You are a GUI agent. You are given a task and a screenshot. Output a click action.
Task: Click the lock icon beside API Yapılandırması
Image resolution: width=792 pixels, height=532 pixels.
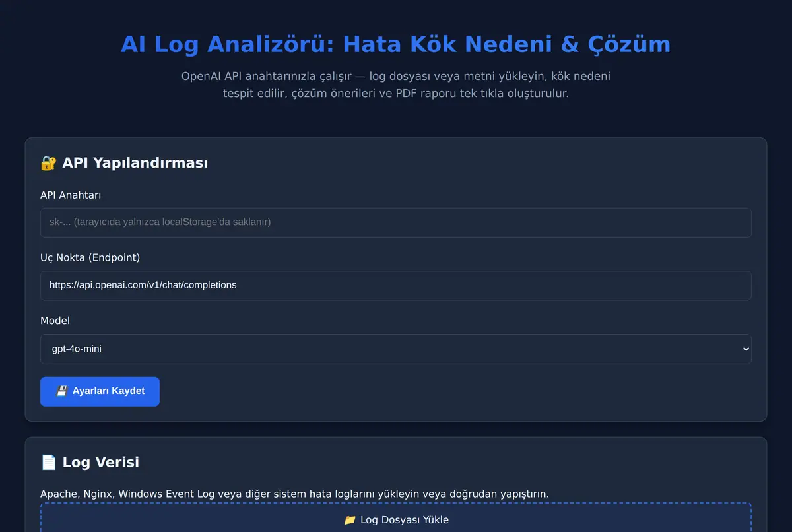click(x=48, y=163)
